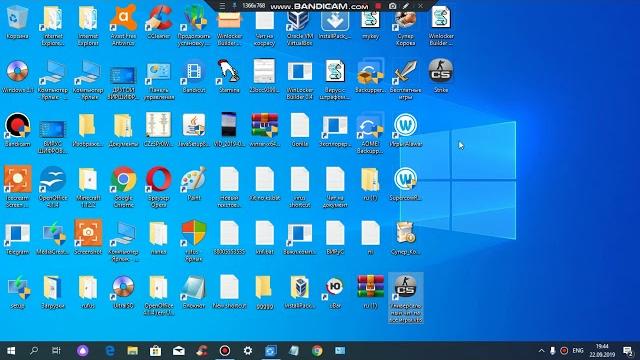This screenshot has height=360, width=640.
Task: Select the Opera browser desktop shortcut
Action: point(159,187)
